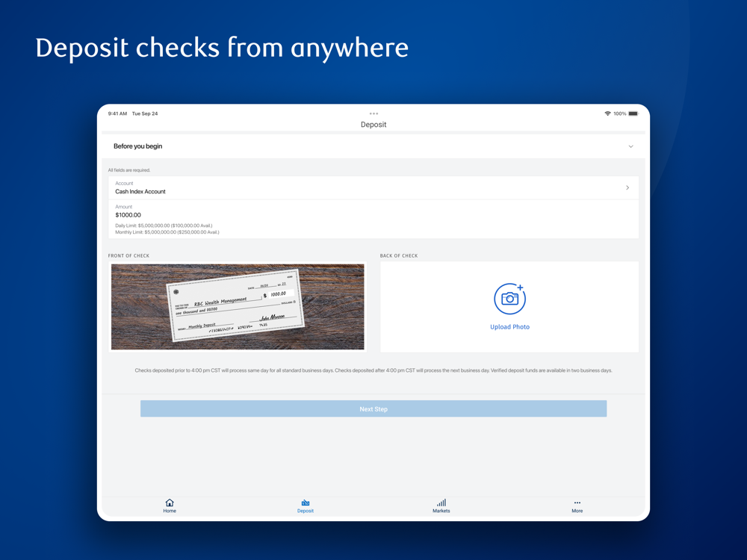Click the 'Deposit checks from anywhere' headline
The height and width of the screenshot is (560, 747).
click(222, 48)
